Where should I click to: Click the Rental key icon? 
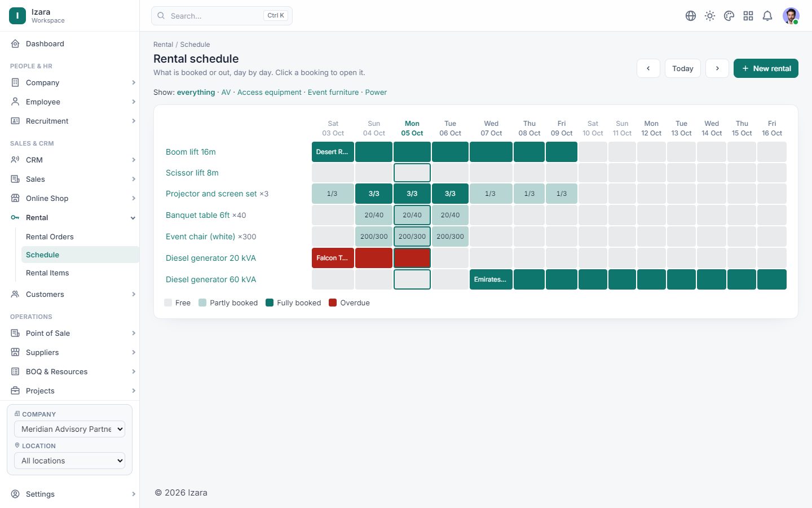[15, 217]
